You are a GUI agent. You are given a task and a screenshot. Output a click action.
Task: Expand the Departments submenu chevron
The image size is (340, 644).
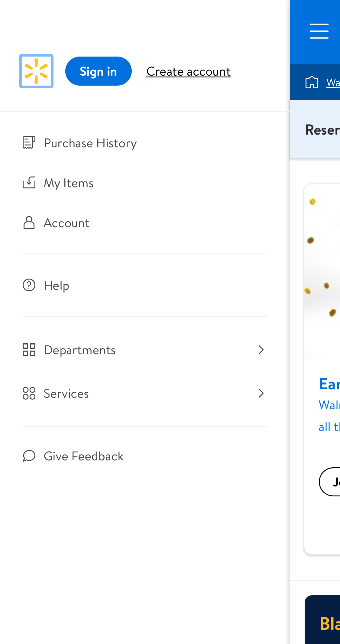point(261,350)
